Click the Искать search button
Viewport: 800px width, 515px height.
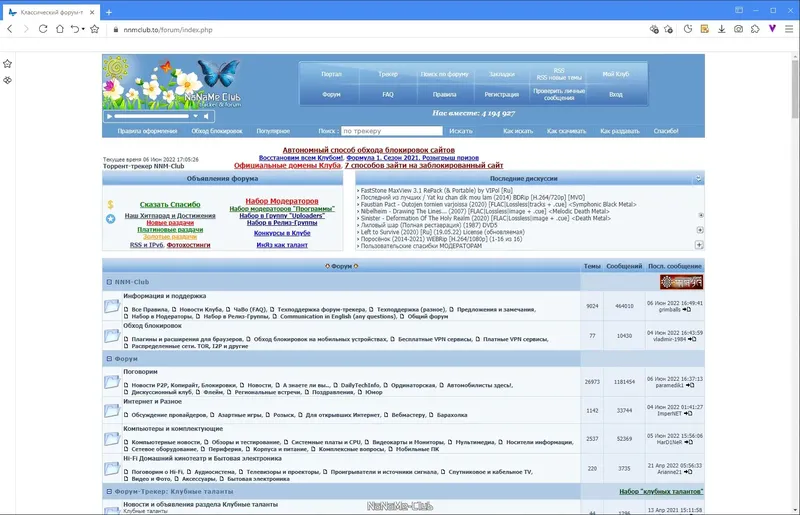[461, 131]
